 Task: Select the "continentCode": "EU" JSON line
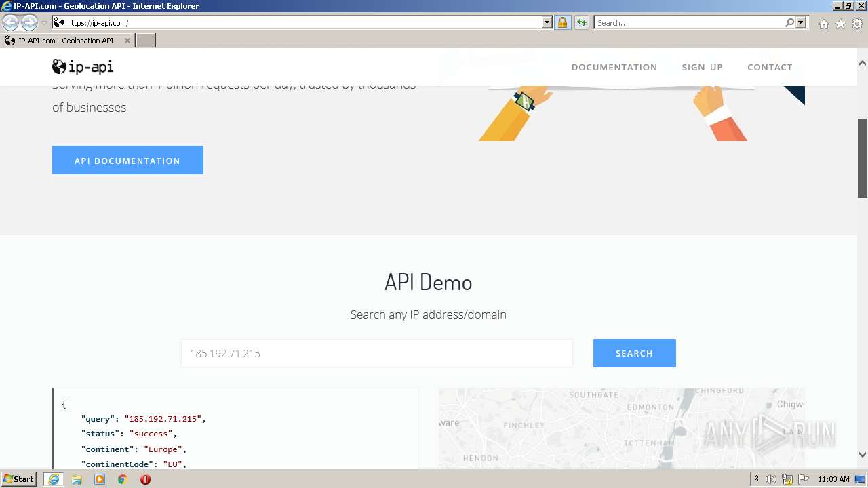point(134,464)
